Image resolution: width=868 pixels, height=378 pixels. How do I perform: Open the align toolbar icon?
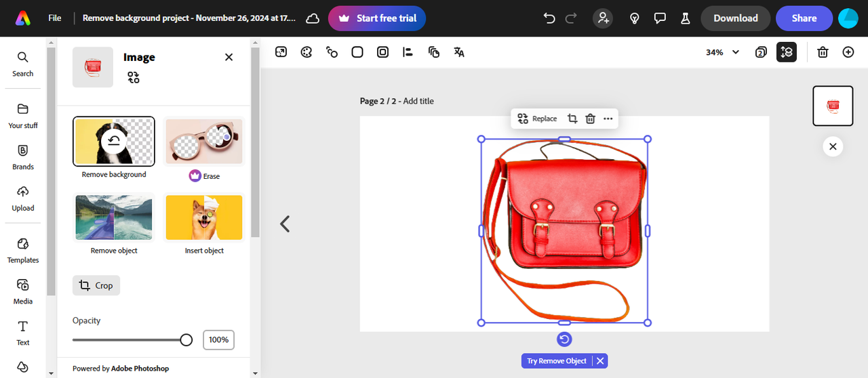coord(408,52)
